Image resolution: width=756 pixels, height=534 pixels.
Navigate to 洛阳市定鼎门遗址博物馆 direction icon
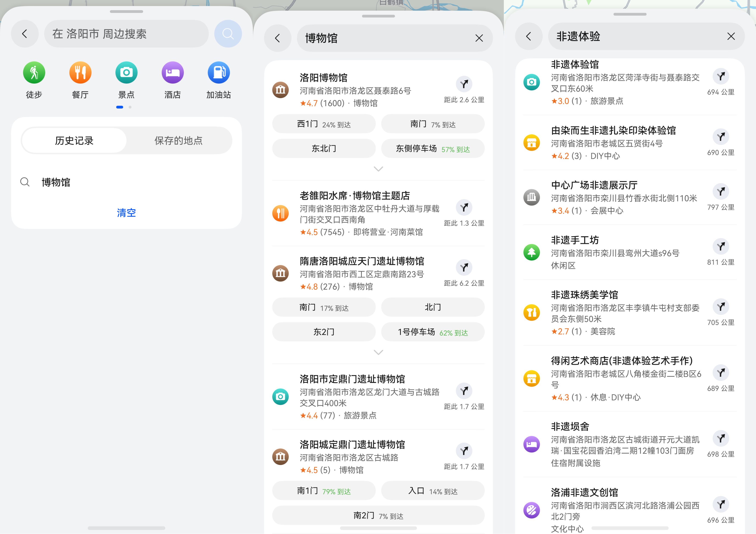point(464,391)
